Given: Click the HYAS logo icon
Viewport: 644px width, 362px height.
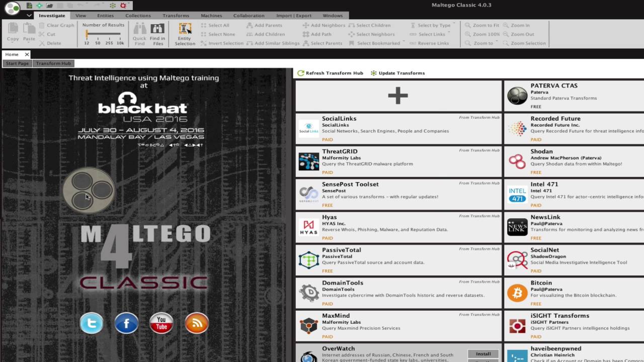Looking at the screenshot, I should (x=308, y=227).
